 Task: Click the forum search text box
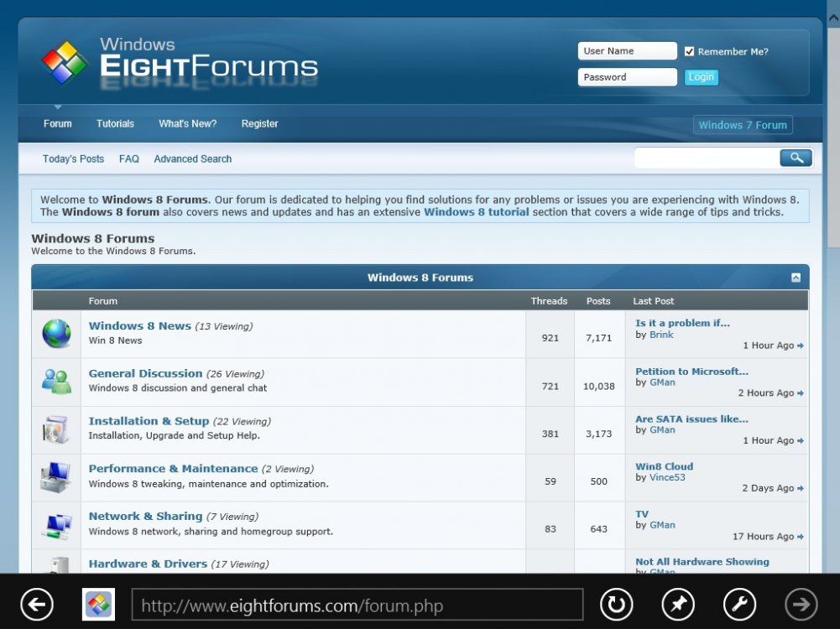(x=707, y=158)
